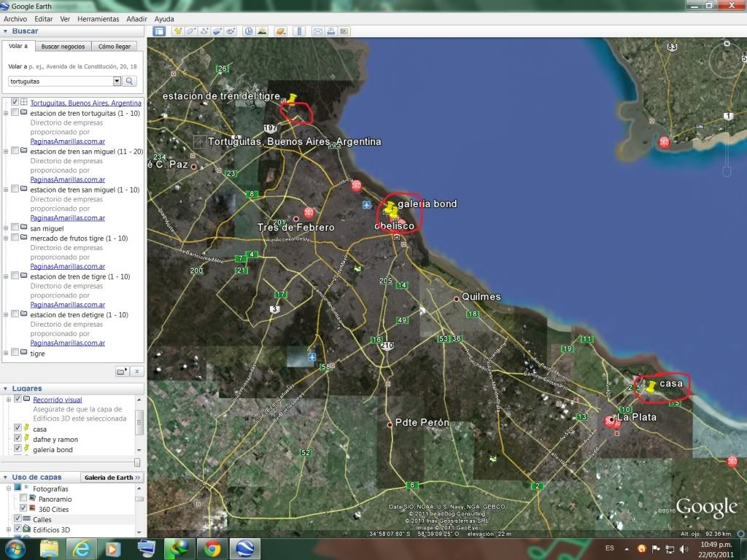This screenshot has width=747, height=560.
Task: Select the add path tool
Action: click(204, 31)
